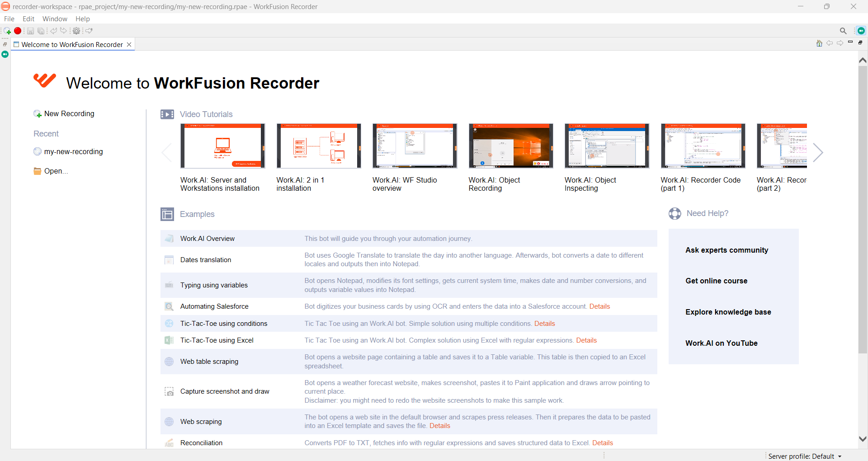Click Explore knowledge base
The height and width of the screenshot is (461, 868).
(x=728, y=312)
